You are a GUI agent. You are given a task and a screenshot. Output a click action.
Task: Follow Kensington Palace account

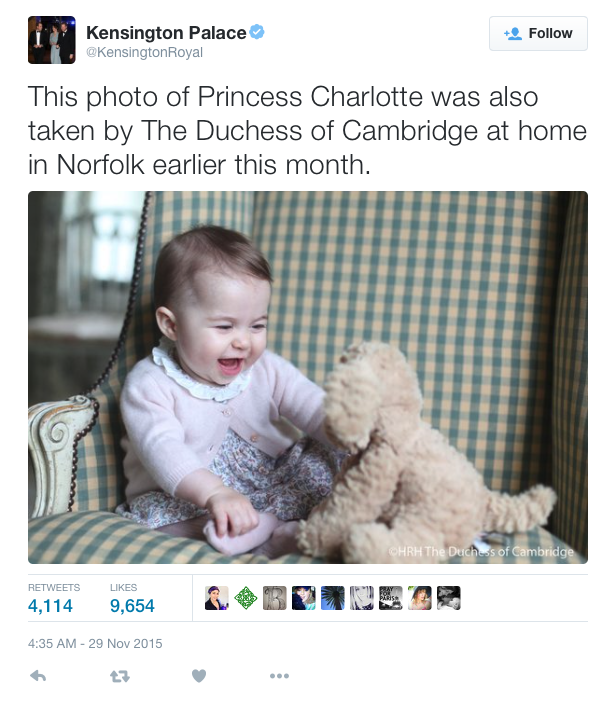tap(538, 33)
